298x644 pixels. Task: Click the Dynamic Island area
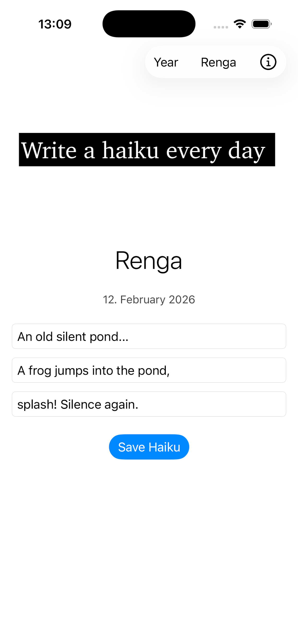coord(149,24)
